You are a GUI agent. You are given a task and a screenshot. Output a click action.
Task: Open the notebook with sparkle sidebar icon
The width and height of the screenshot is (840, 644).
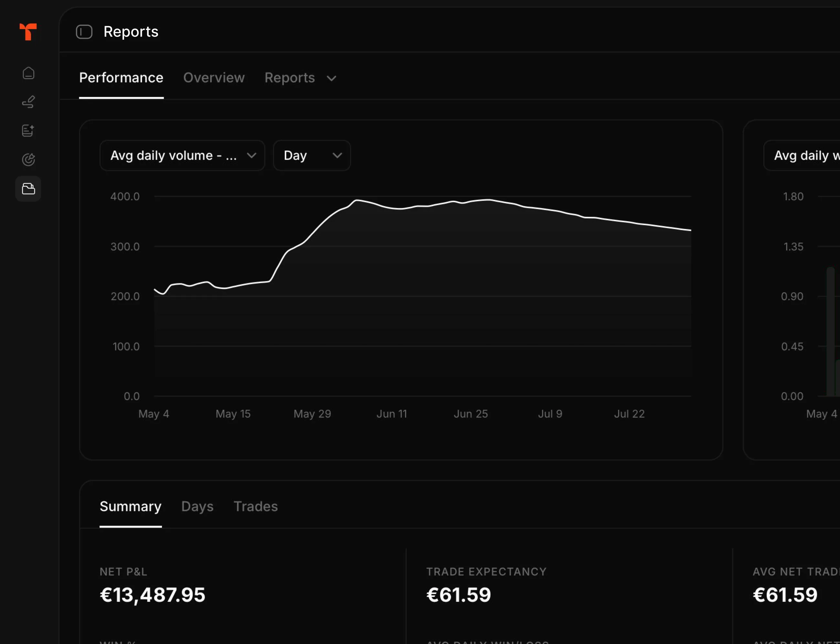28,131
